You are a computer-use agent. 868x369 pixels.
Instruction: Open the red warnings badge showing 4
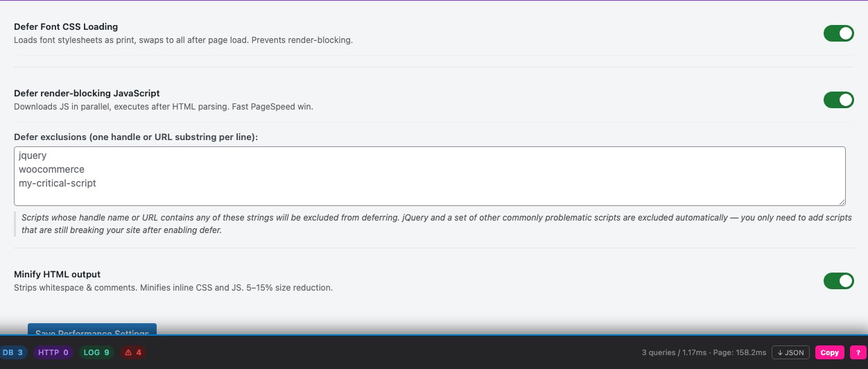coord(132,352)
